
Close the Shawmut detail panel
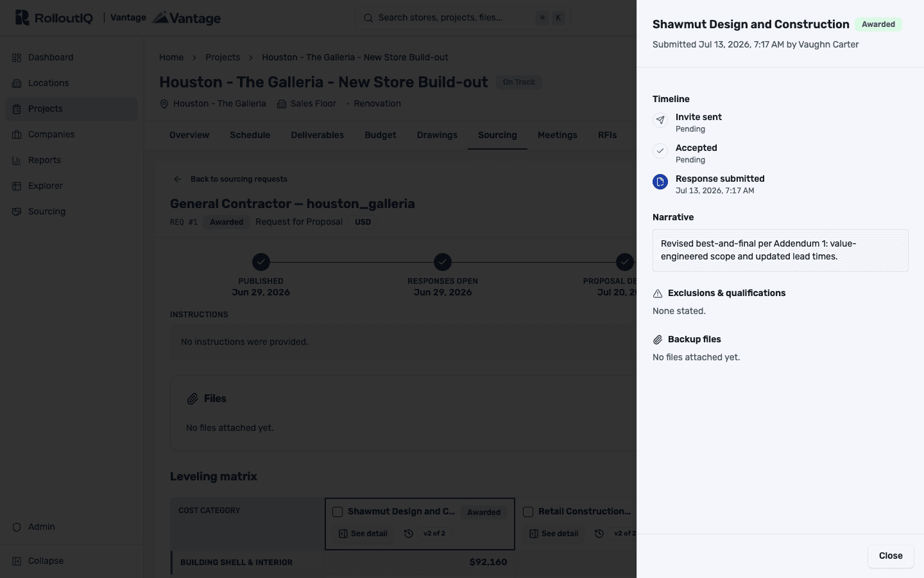(x=891, y=556)
